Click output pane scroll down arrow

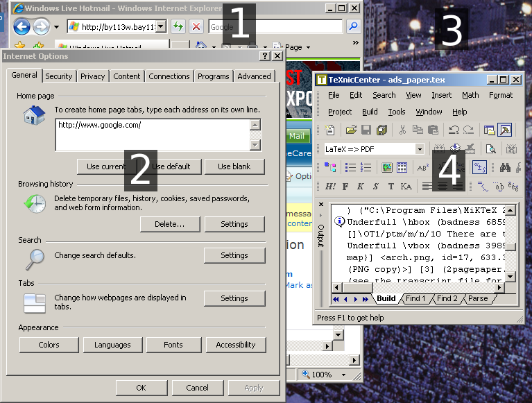coord(510,277)
